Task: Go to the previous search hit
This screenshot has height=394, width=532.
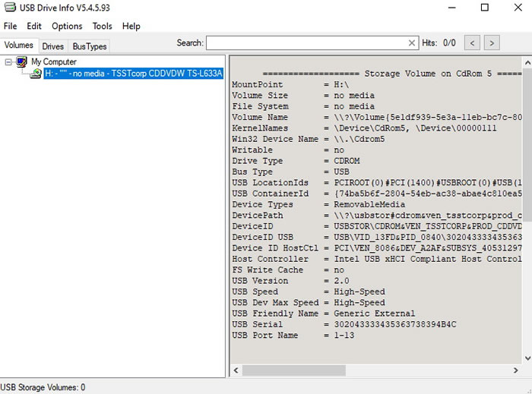Action: 472,43
